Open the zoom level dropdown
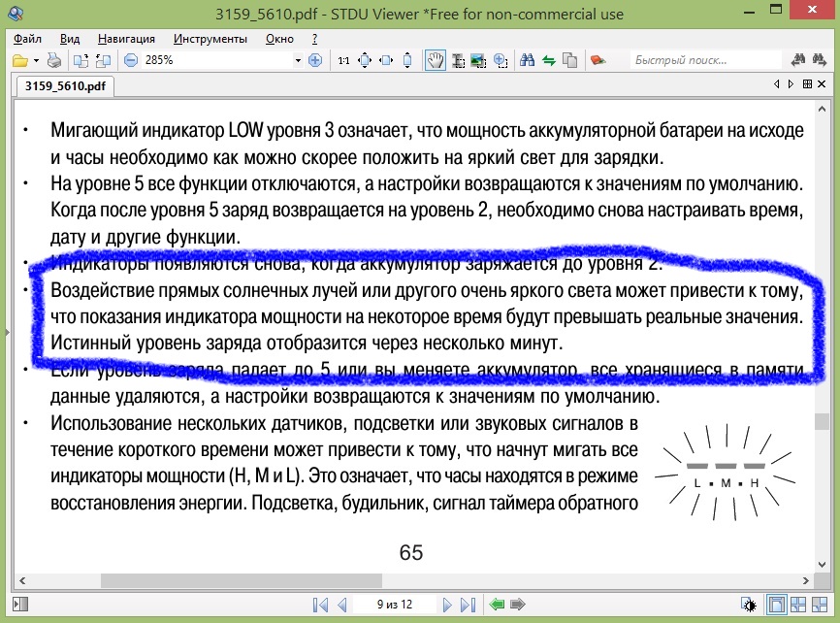This screenshot has width=840, height=623. pos(298,60)
